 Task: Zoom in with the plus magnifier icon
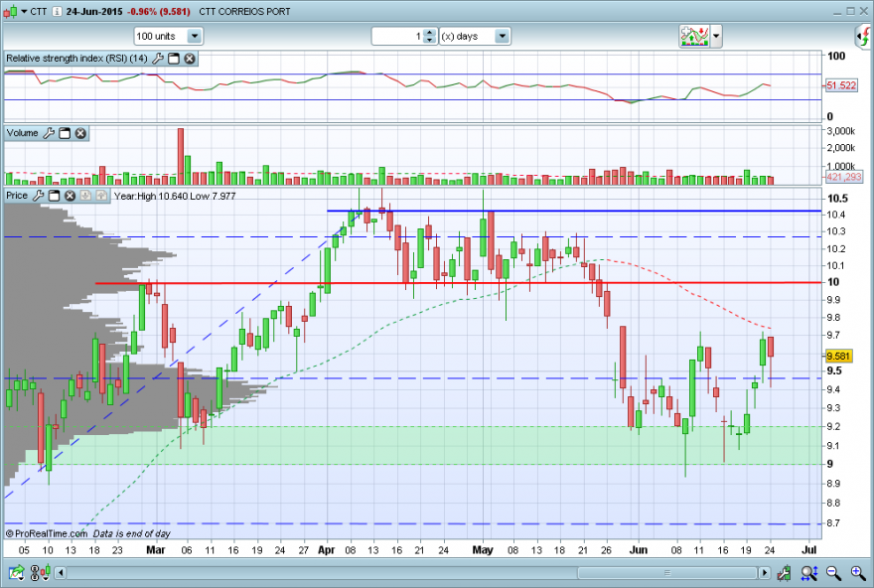click(x=858, y=572)
